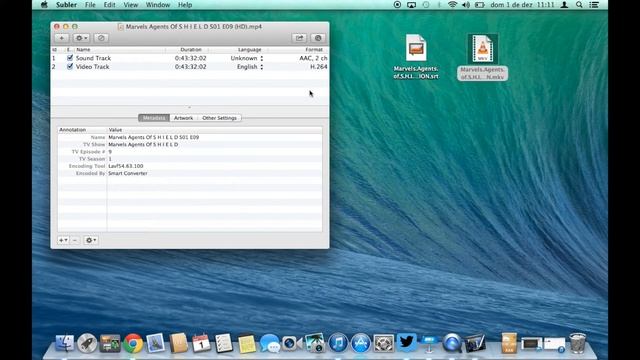
Task: Open System Preferences gear icon in the Dock
Action: pyautogui.click(x=384, y=343)
